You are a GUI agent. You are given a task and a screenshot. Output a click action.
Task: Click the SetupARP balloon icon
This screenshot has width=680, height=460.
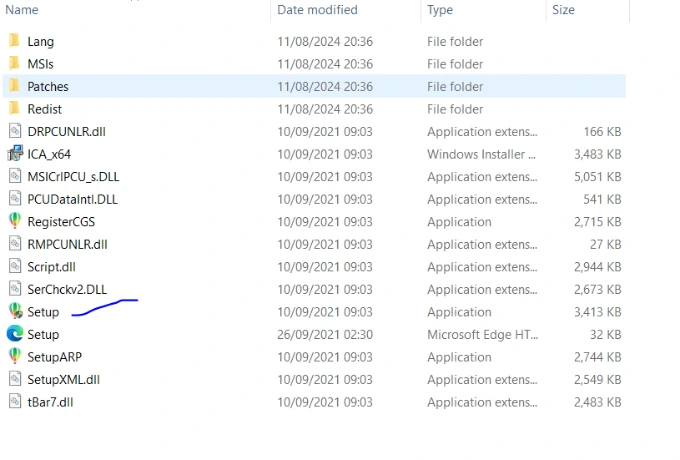[15, 356]
